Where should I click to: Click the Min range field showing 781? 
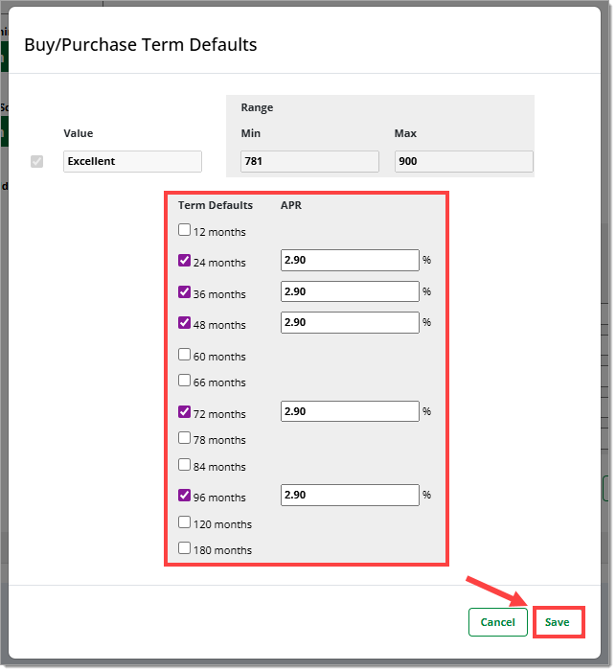[309, 161]
